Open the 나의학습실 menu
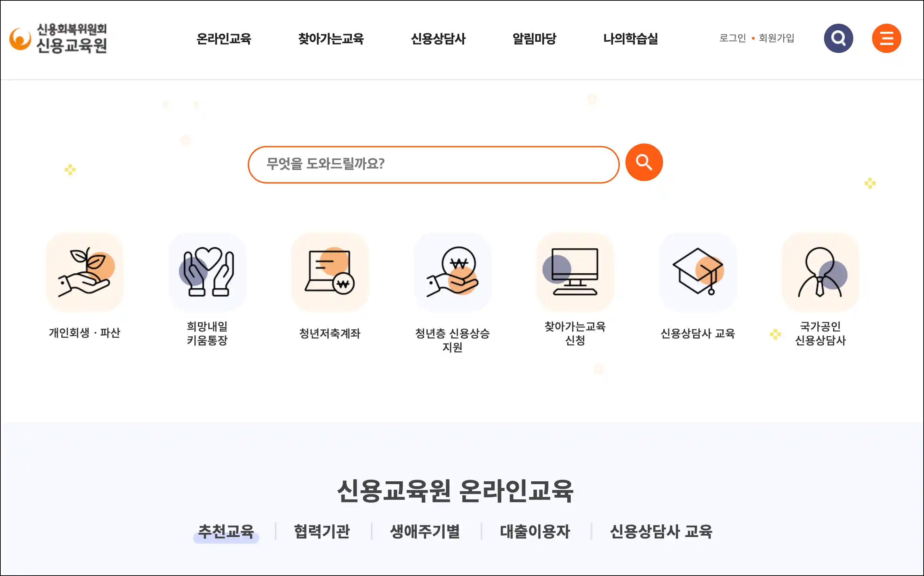The height and width of the screenshot is (576, 924). (x=631, y=38)
